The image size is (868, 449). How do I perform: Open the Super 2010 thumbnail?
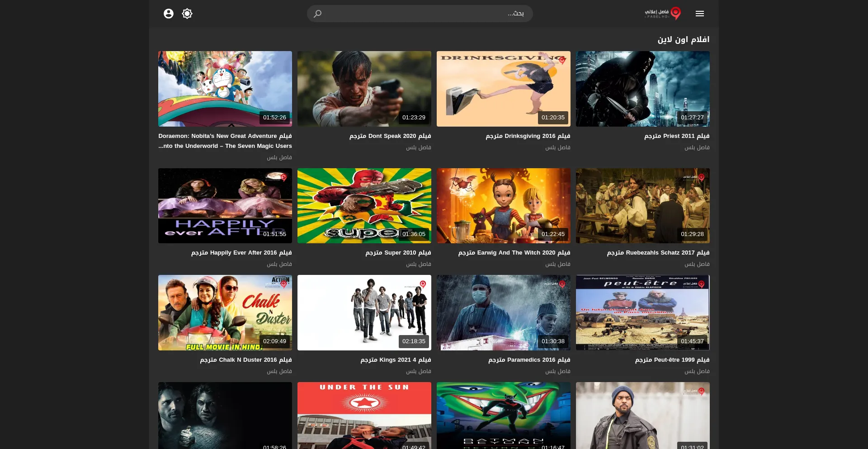pyautogui.click(x=364, y=206)
